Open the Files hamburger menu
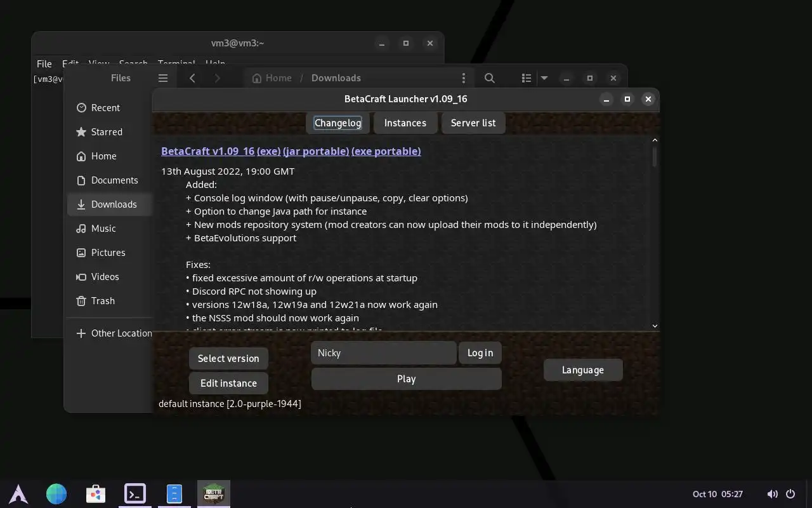 (x=163, y=78)
